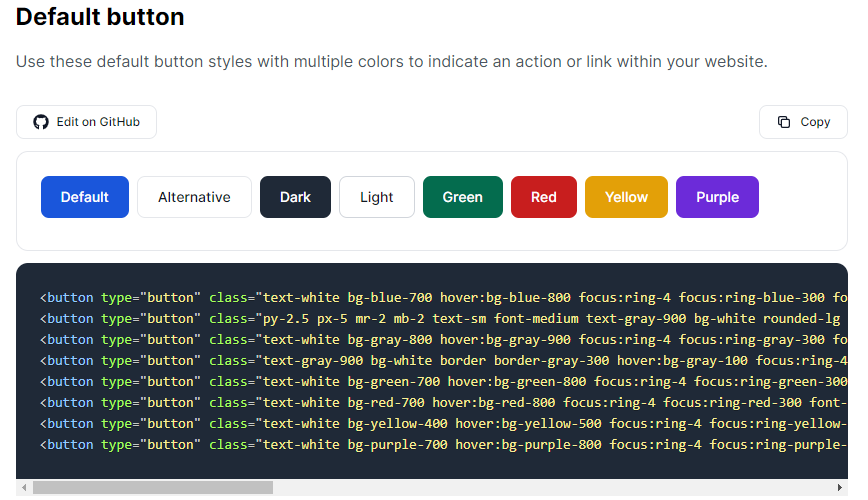Click the horizontal scrollbar thumb
This screenshot has height=500, width=868.
pyautogui.click(x=153, y=488)
